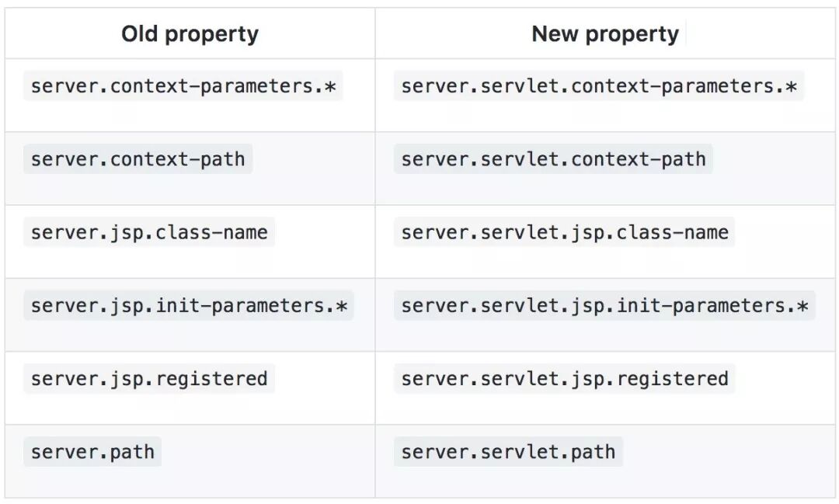839x504 pixels.
Task: Click the server.servlet.context-path new property
Action: pyautogui.click(x=553, y=159)
